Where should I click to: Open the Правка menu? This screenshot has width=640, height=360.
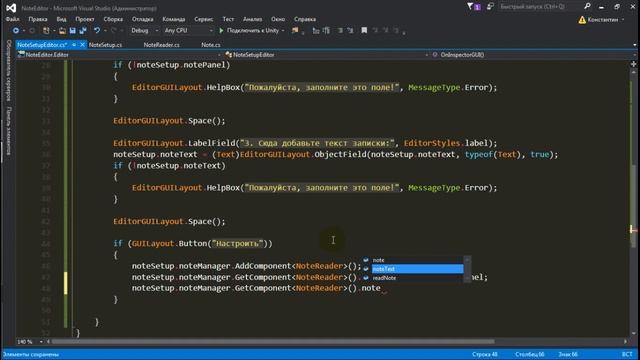38,19
